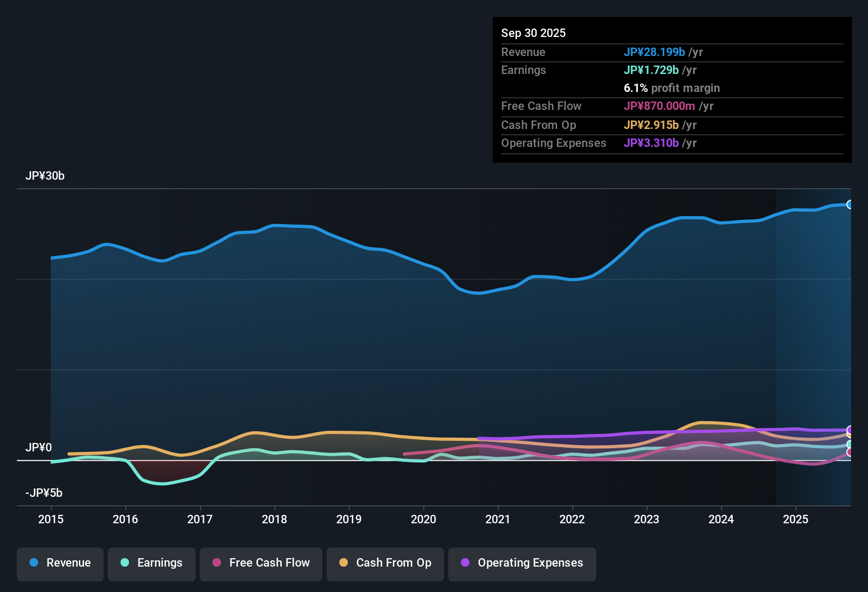Viewport: 868px width, 592px height.
Task: Click the blue Revenue legend dot
Action: (33, 563)
